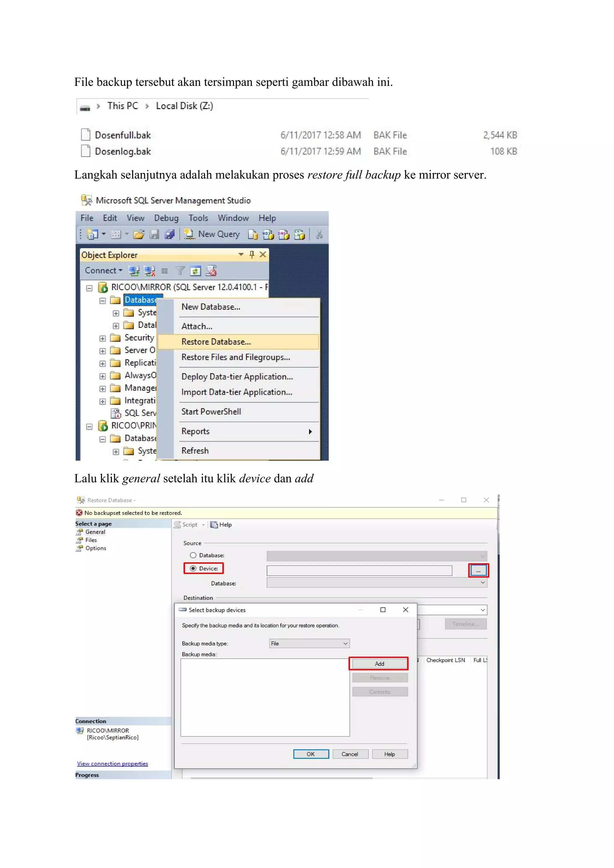
Task: Click the script-with-red-X icon in Object Explorer toolbar
Action: click(x=211, y=271)
